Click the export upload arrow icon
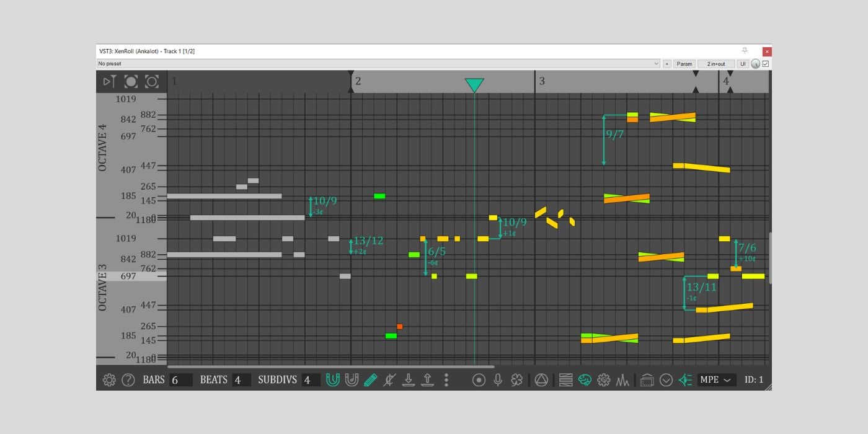Viewport: 868px width, 434px height. pyautogui.click(x=427, y=379)
